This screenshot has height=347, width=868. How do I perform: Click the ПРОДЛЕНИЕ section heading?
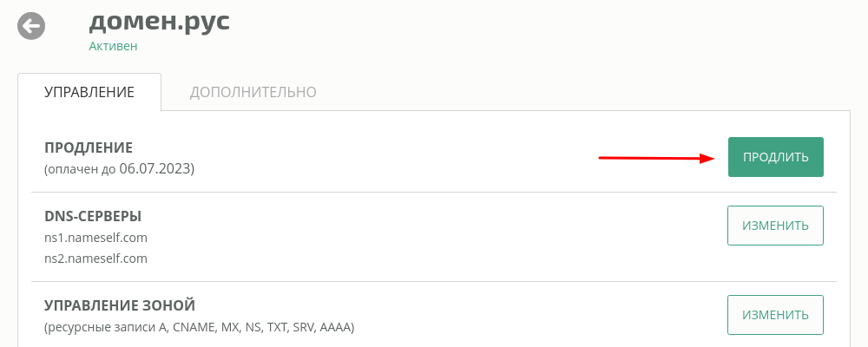click(x=89, y=147)
